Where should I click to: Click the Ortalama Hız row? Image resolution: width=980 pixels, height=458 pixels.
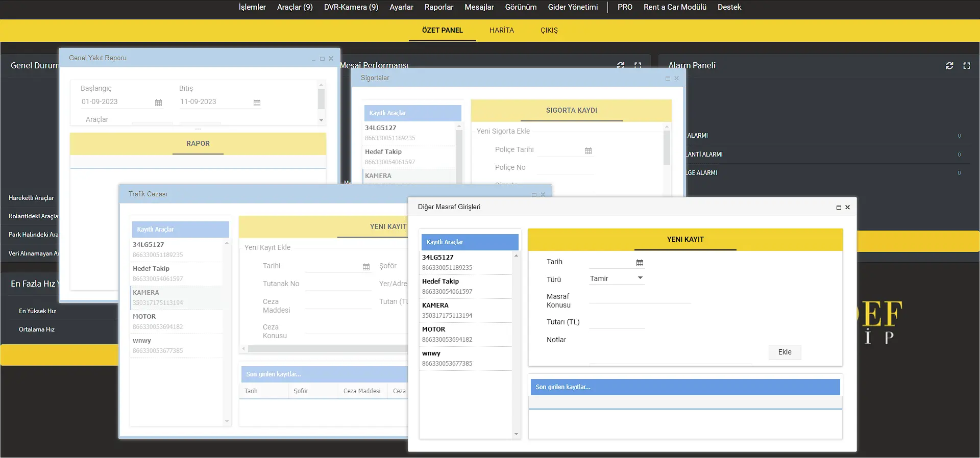[37, 329]
